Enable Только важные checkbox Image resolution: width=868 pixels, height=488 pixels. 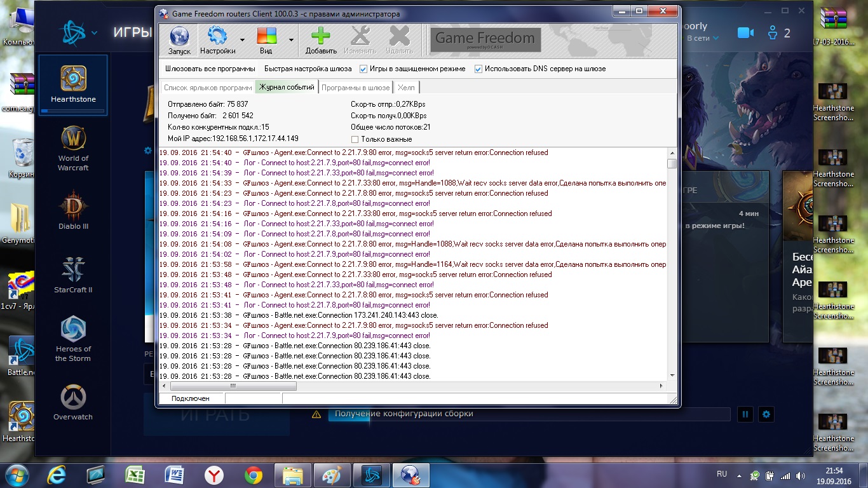tap(355, 139)
